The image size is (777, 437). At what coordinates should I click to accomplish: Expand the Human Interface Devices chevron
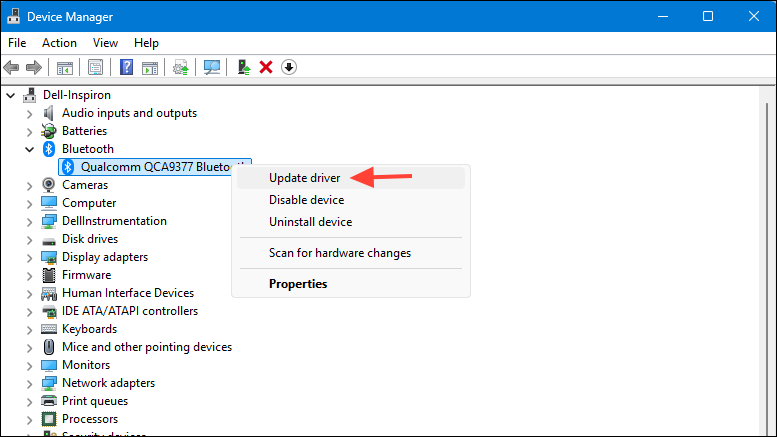tap(30, 294)
